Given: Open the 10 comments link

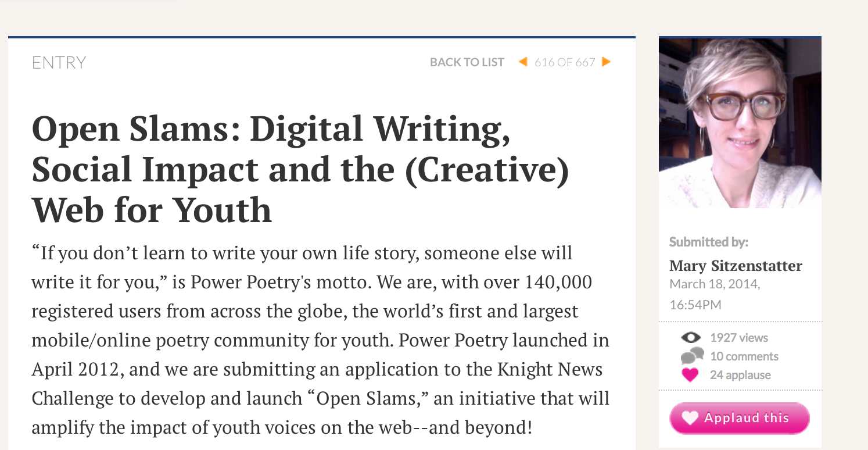Looking at the screenshot, I should tap(744, 356).
